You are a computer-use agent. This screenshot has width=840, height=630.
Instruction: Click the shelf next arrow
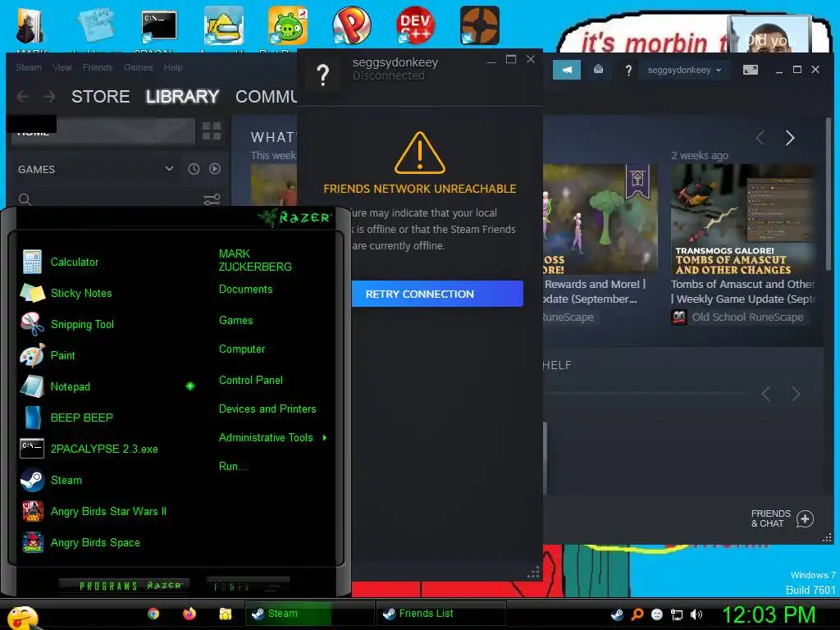[x=796, y=395]
